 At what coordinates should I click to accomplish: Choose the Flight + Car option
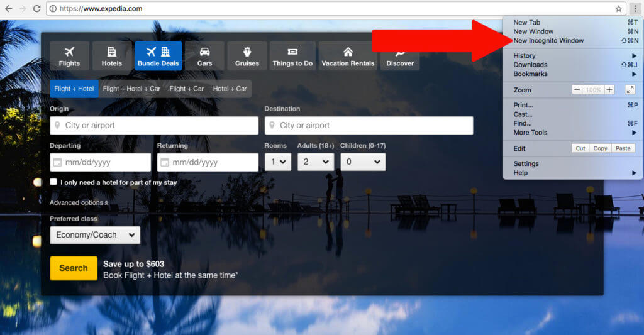tap(186, 89)
